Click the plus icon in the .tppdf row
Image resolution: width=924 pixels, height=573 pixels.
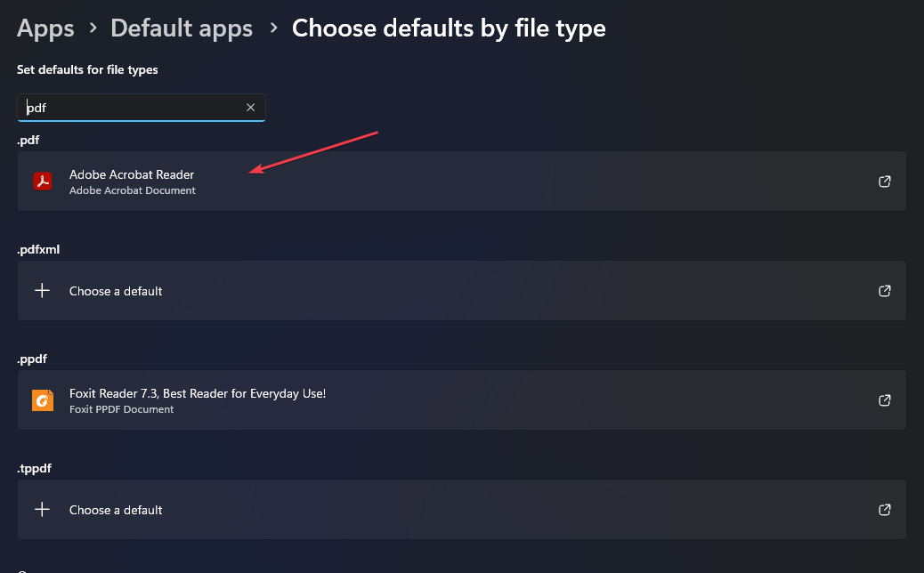tap(42, 510)
